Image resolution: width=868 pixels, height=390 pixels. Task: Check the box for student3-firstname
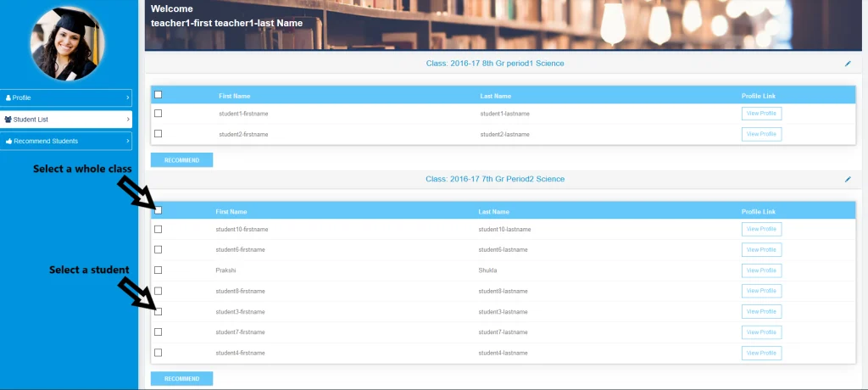pos(159,311)
